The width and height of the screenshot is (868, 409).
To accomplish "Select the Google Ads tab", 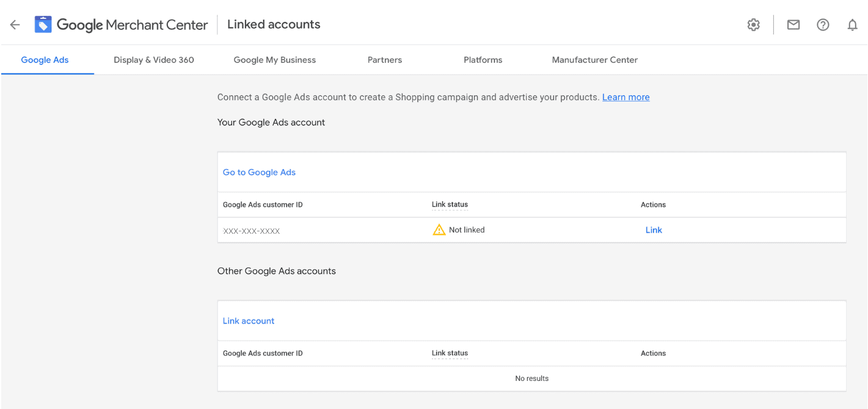I will tap(45, 60).
